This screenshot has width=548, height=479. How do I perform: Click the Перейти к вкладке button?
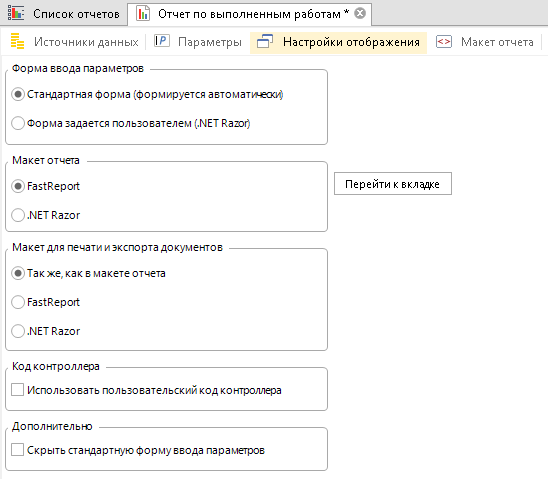click(392, 184)
